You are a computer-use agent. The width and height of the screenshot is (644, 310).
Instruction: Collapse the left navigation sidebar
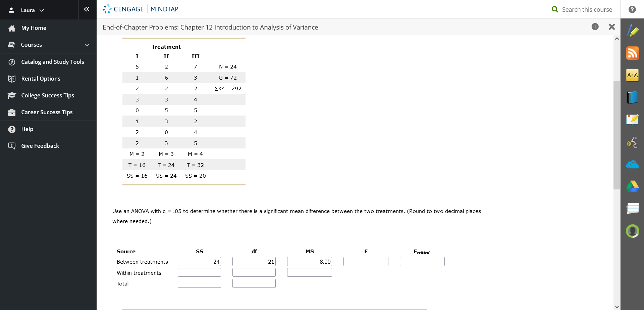pyautogui.click(x=87, y=9)
